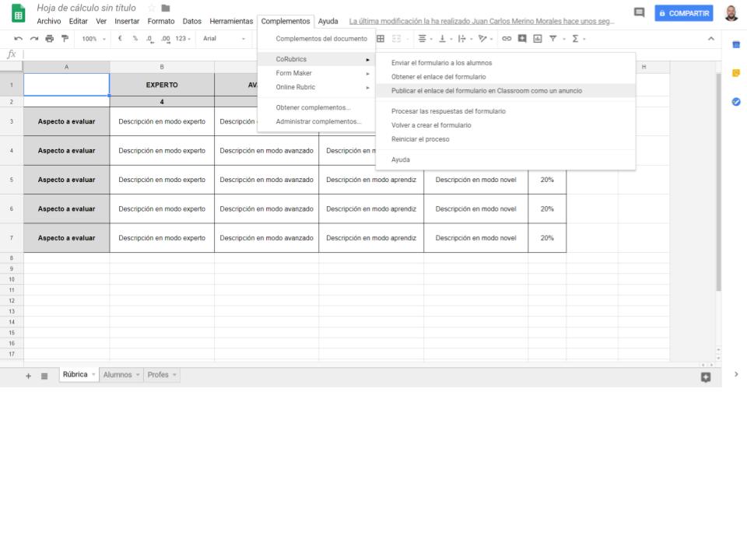Image resolution: width=747 pixels, height=560 pixels.
Task: Collapse the toolbar with the up chevron
Action: [x=710, y=39]
